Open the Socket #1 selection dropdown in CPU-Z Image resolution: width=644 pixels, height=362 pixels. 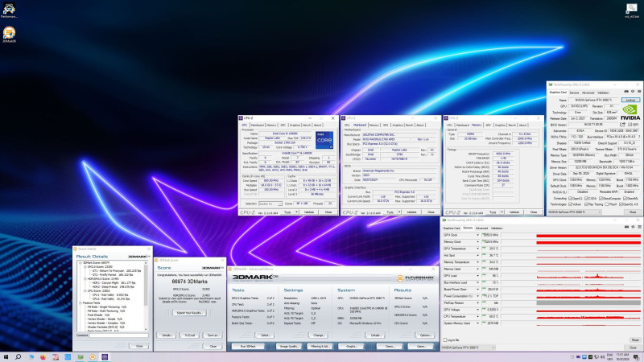click(270, 204)
